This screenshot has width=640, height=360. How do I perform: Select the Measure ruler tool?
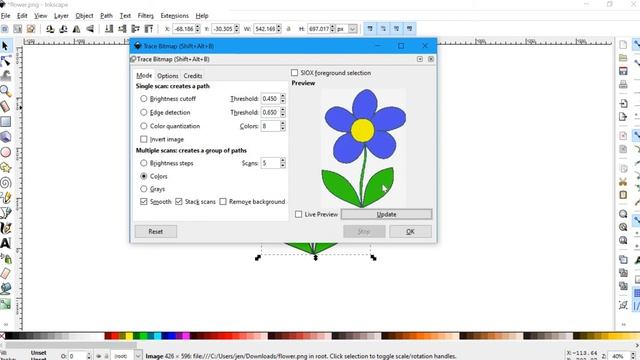(x=5, y=107)
